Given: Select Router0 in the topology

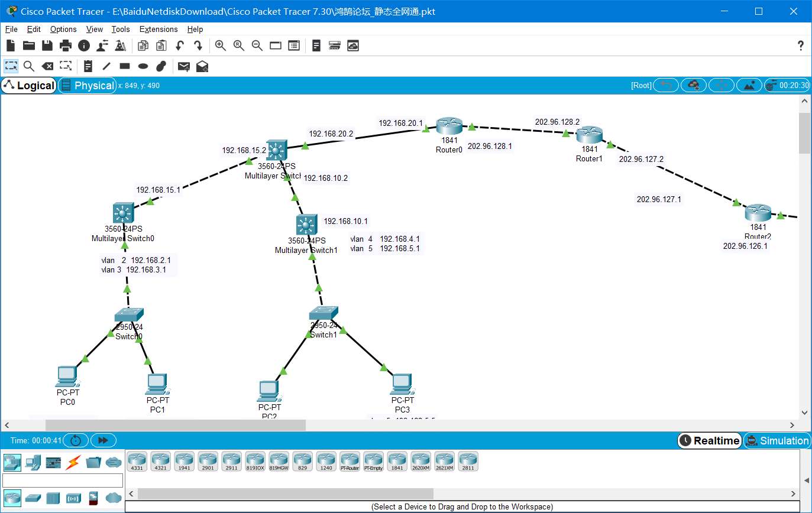Looking at the screenshot, I should click(449, 126).
